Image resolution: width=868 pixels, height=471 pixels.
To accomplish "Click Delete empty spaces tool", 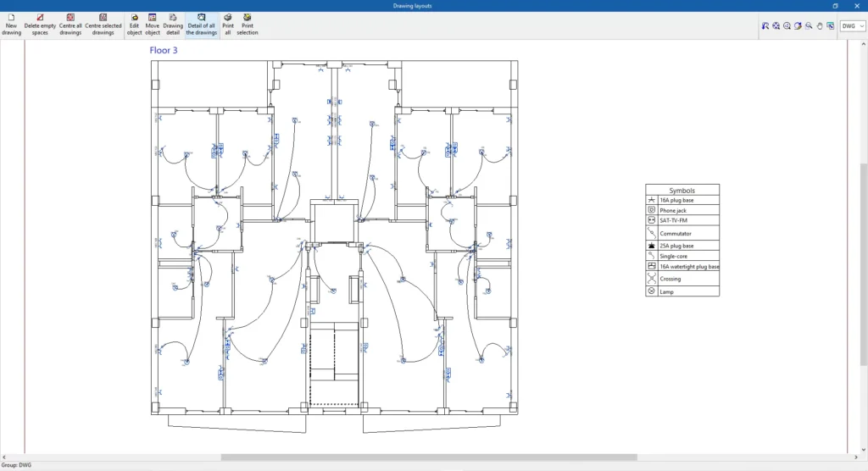I will [40, 25].
